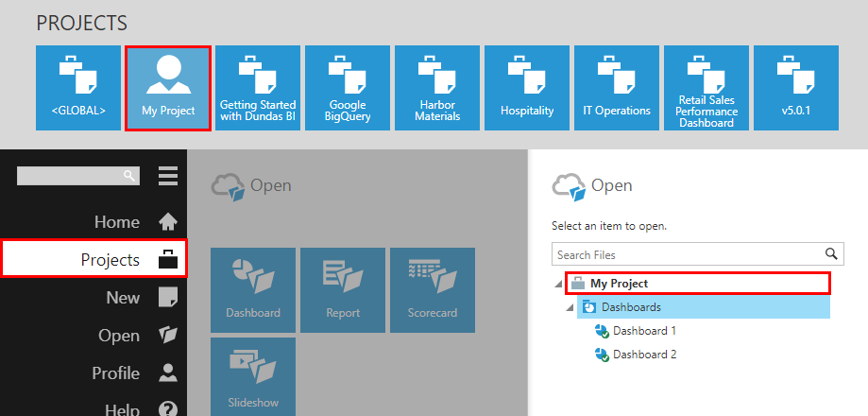868x416 pixels.
Task: Click the Dashboards folder icon
Action: coord(589,307)
